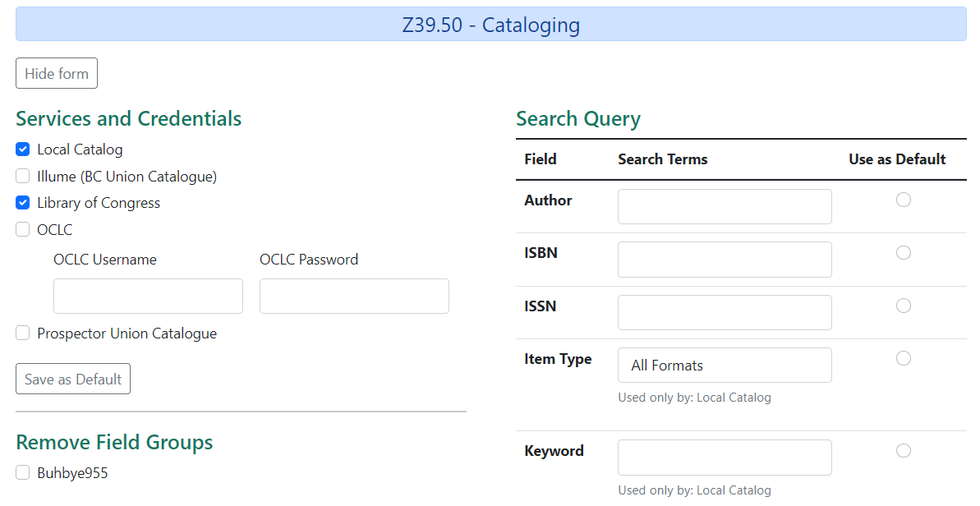Save current services as default
This screenshot has height=506, width=980.
pyautogui.click(x=72, y=379)
